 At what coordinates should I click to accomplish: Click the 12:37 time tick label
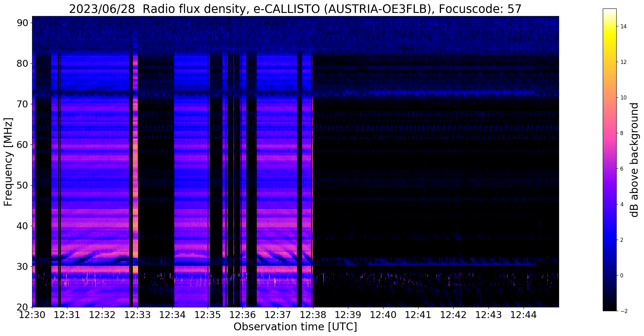[x=278, y=315]
